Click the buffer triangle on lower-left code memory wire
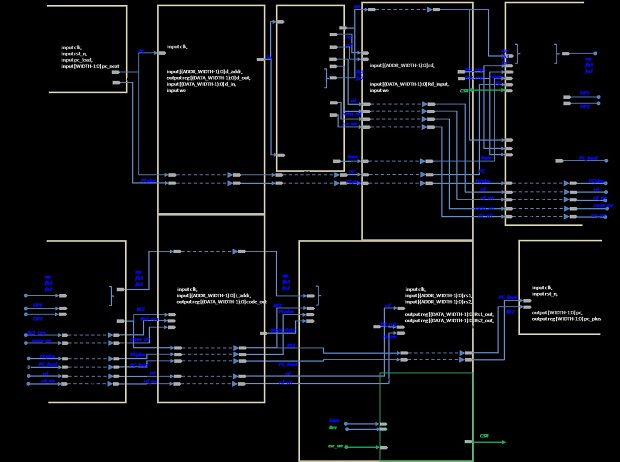 pos(235,253)
